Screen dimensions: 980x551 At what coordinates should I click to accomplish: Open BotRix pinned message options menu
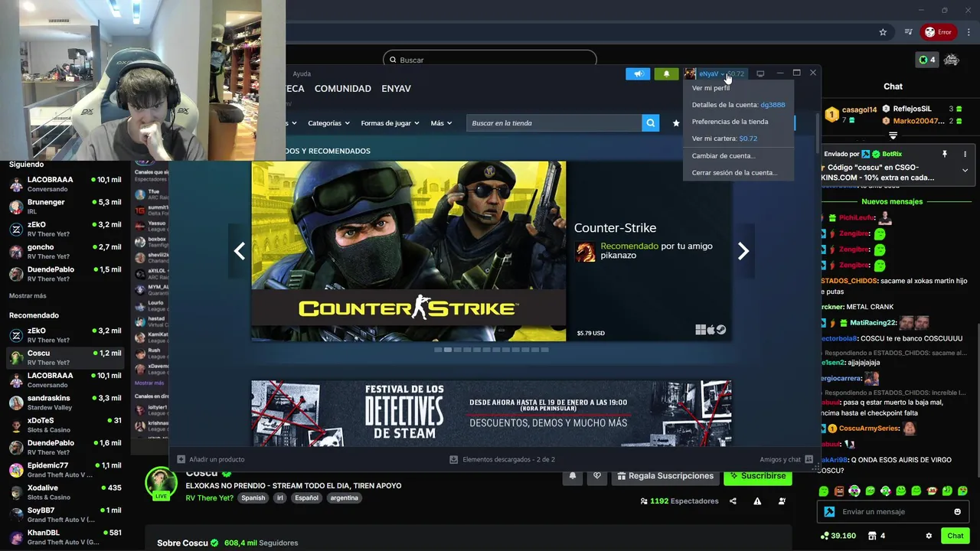[x=965, y=154]
